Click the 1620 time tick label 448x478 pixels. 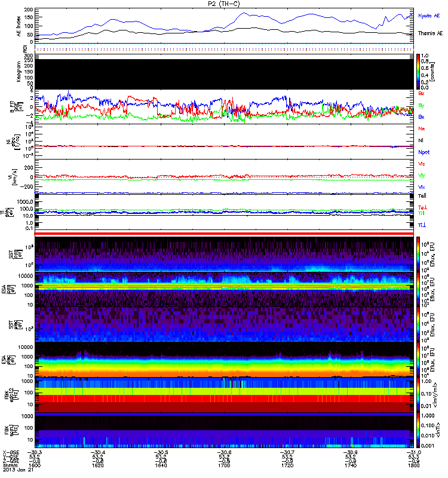tap(97, 465)
